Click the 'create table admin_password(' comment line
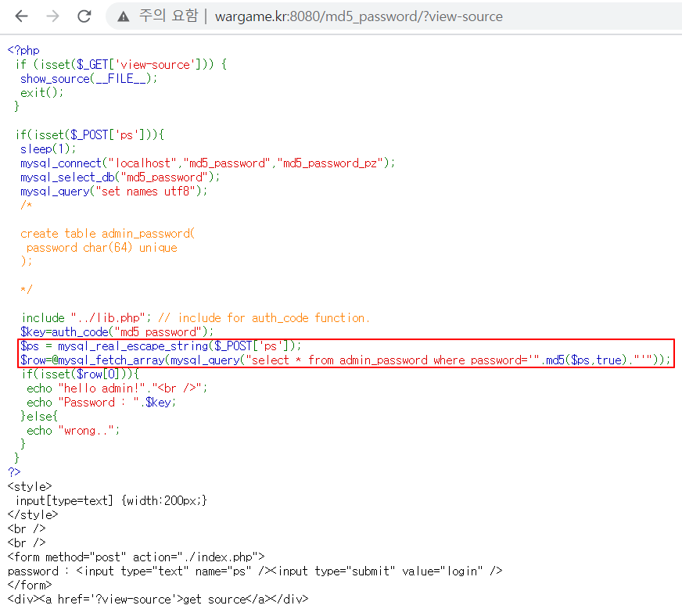Viewport: 682px width, 616px height. click(x=107, y=234)
